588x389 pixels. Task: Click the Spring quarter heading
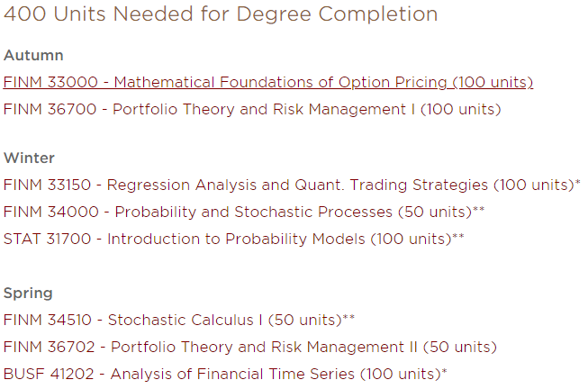[x=28, y=294]
